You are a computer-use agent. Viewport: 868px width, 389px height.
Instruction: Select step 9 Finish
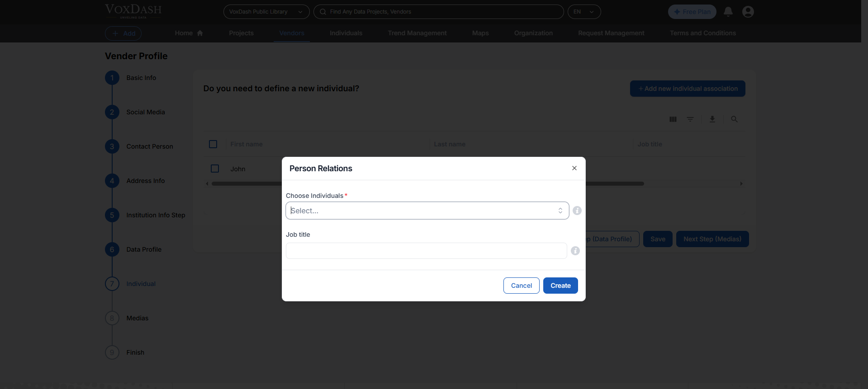click(x=124, y=352)
